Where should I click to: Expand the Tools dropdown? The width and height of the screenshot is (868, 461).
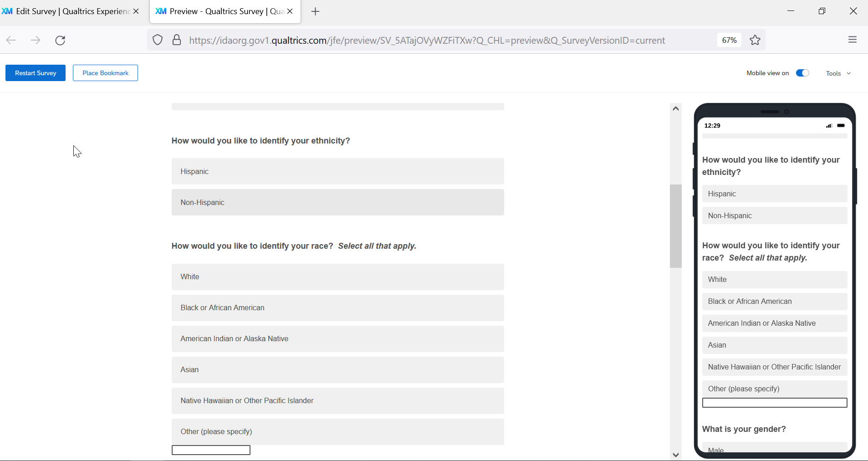point(838,73)
